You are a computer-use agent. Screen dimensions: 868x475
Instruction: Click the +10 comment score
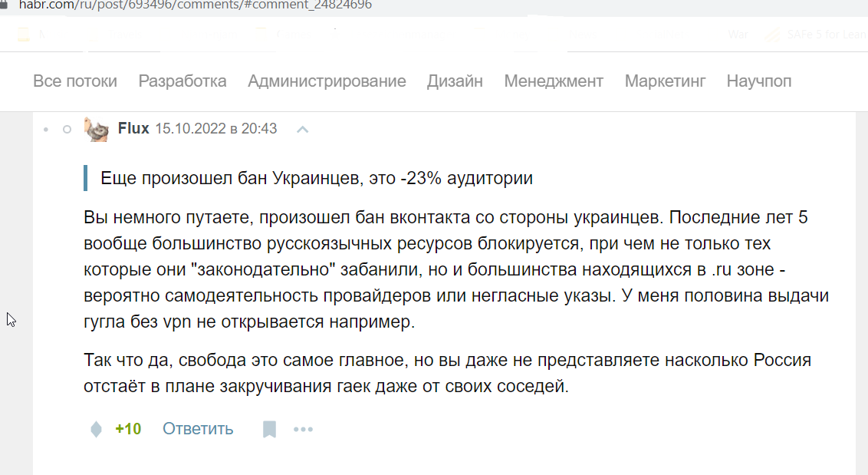pos(128,429)
